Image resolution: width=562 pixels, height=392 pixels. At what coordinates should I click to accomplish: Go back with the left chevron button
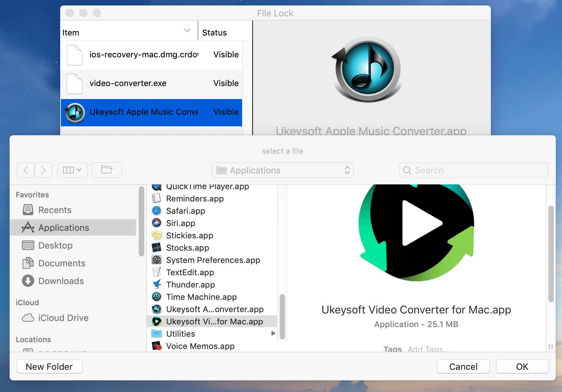(x=26, y=170)
